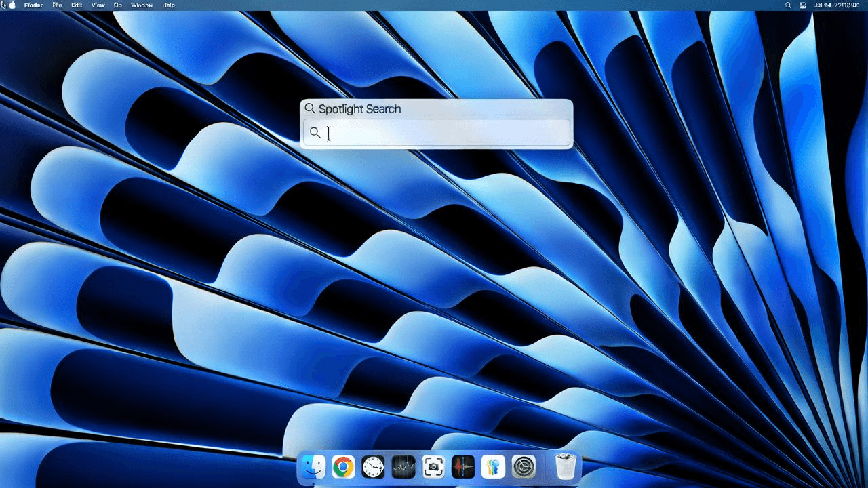Click the magnifier icon inside the Spotlight search field

tap(315, 133)
